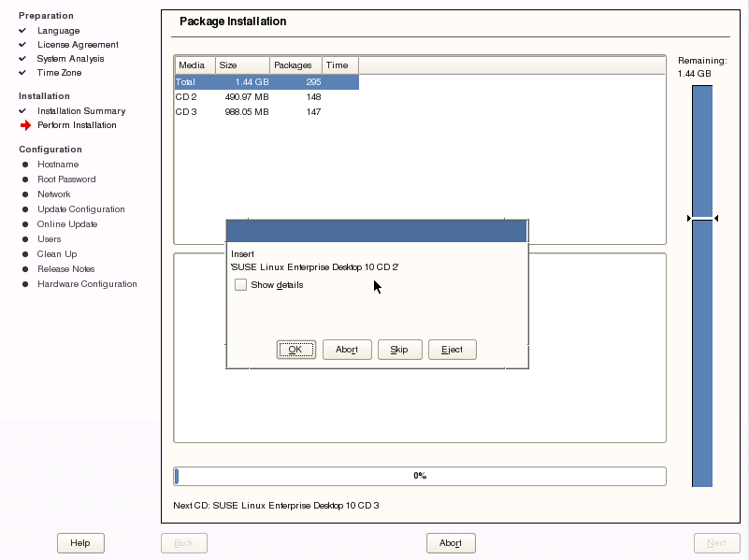
Task: Click the Update Configuration step
Action: (x=80, y=209)
